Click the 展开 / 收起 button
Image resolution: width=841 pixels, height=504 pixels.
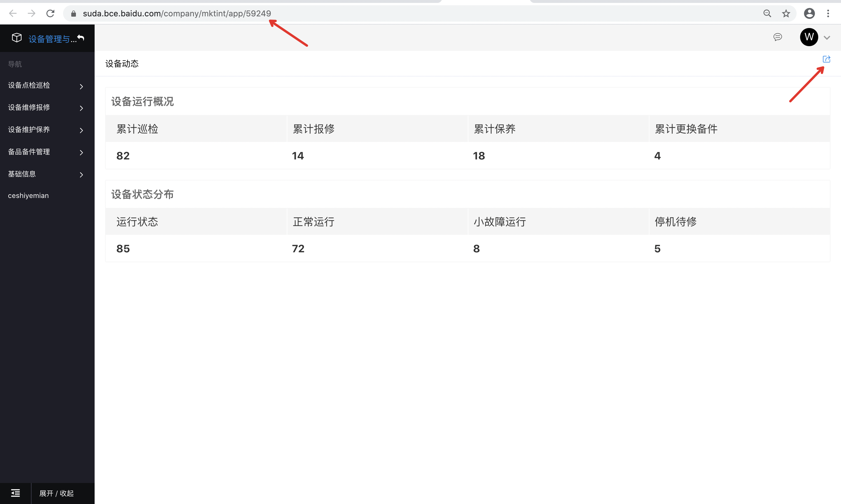point(56,493)
